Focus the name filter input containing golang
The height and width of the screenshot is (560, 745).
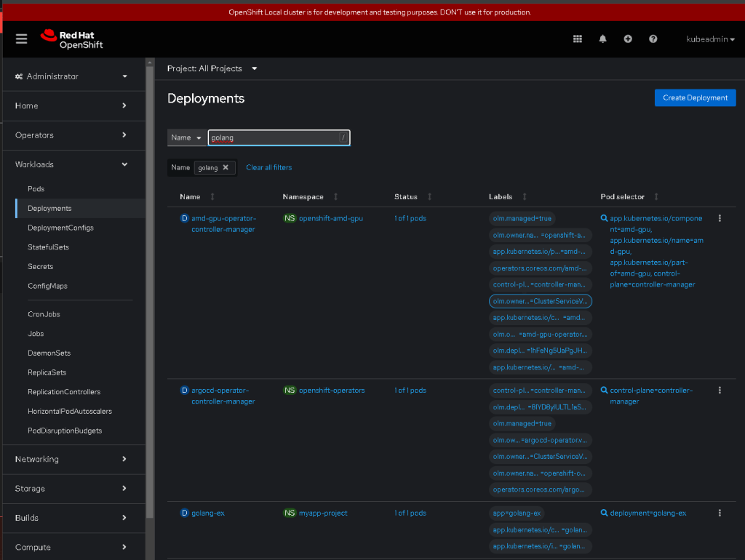coord(279,137)
